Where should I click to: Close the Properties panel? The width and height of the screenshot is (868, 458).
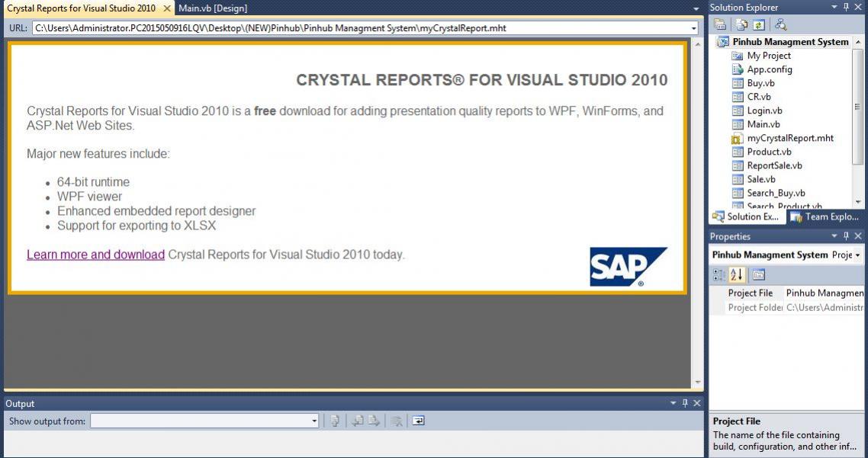[858, 235]
